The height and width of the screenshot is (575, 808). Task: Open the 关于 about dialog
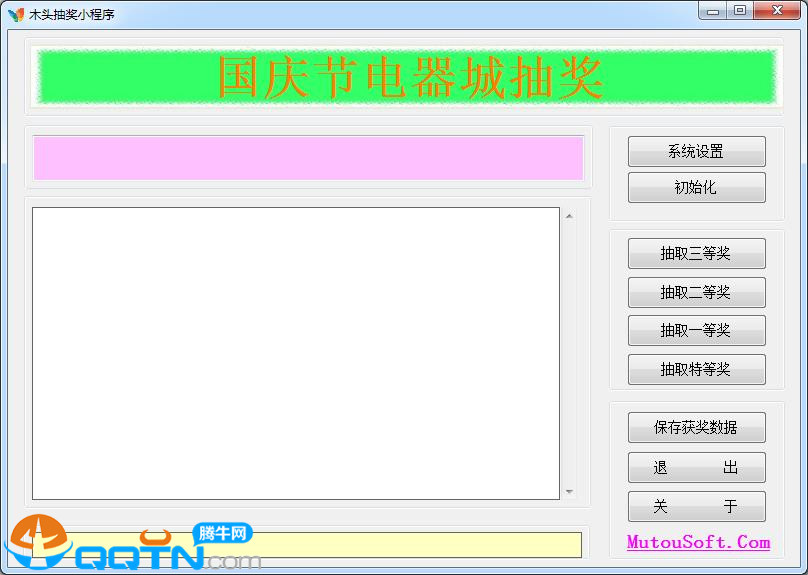click(696, 507)
